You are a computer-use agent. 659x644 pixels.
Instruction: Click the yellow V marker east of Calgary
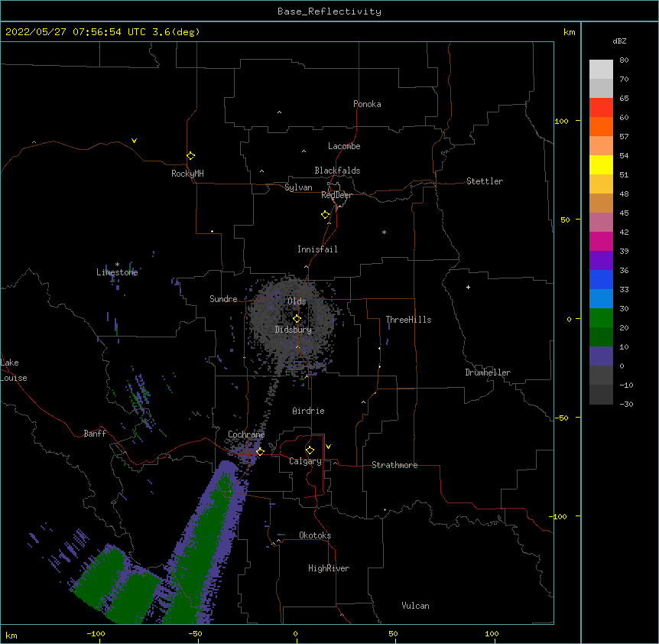[328, 447]
